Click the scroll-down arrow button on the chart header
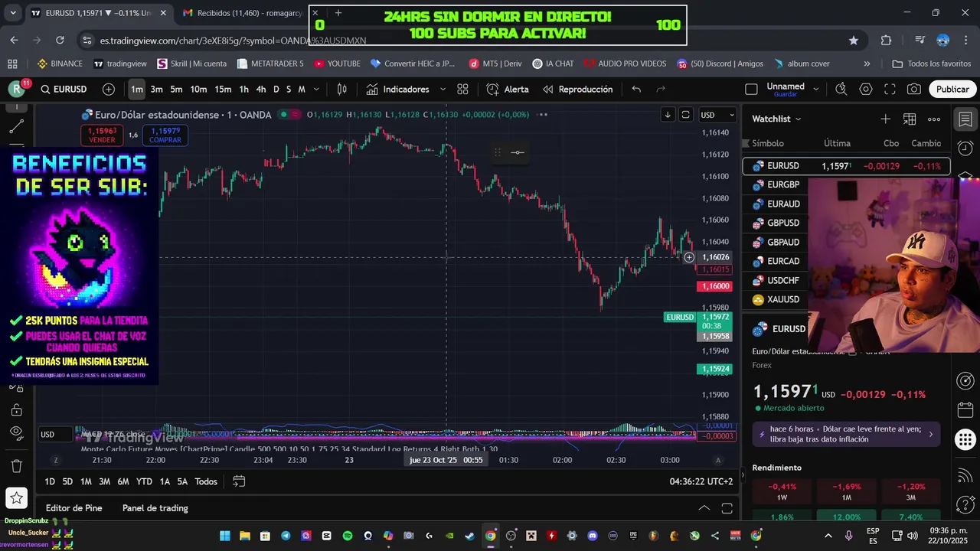The width and height of the screenshot is (980, 551). point(668,115)
